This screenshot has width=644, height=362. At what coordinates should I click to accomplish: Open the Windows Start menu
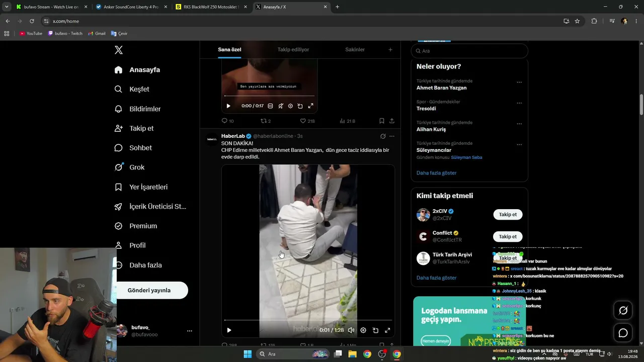248,354
